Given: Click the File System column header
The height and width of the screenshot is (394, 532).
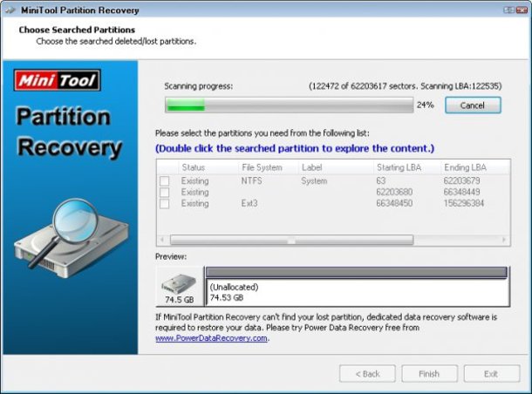Looking at the screenshot, I should (x=268, y=167).
